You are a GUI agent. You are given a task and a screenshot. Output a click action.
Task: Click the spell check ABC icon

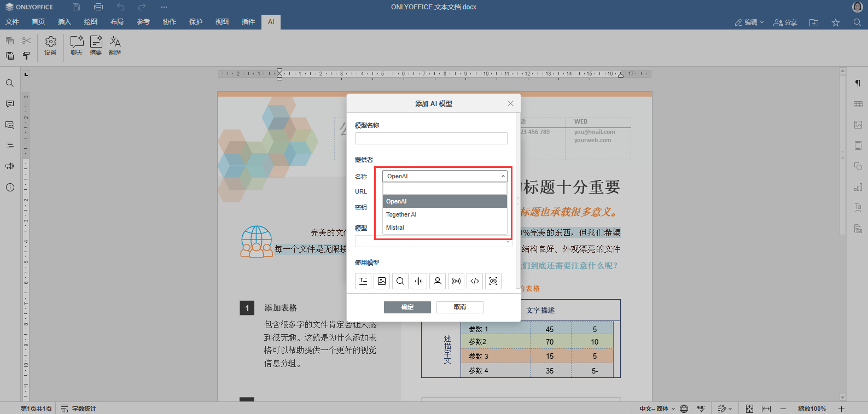(x=701, y=409)
